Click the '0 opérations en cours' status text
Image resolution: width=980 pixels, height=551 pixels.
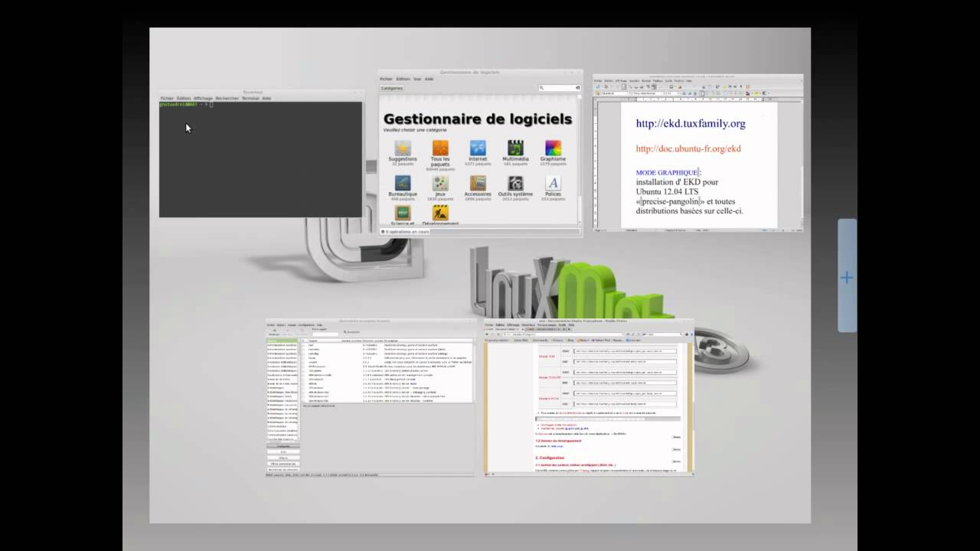coord(407,231)
